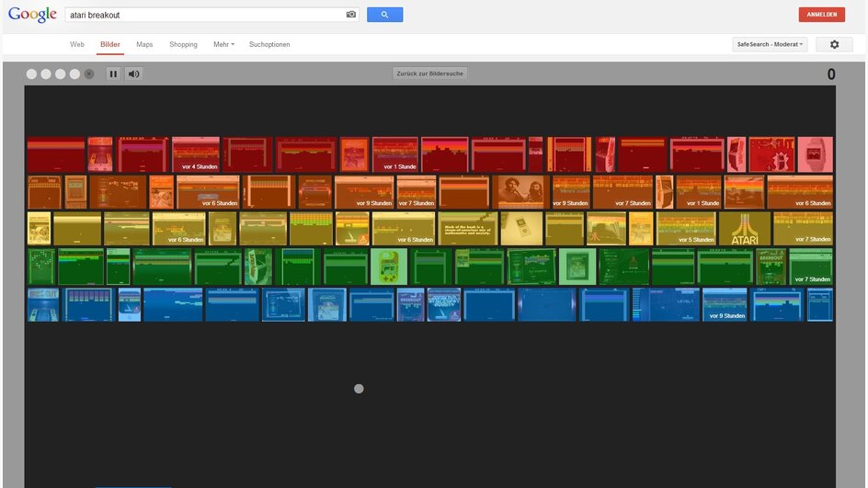Click the grey bouncing ball
868x488 pixels.
[359, 389]
